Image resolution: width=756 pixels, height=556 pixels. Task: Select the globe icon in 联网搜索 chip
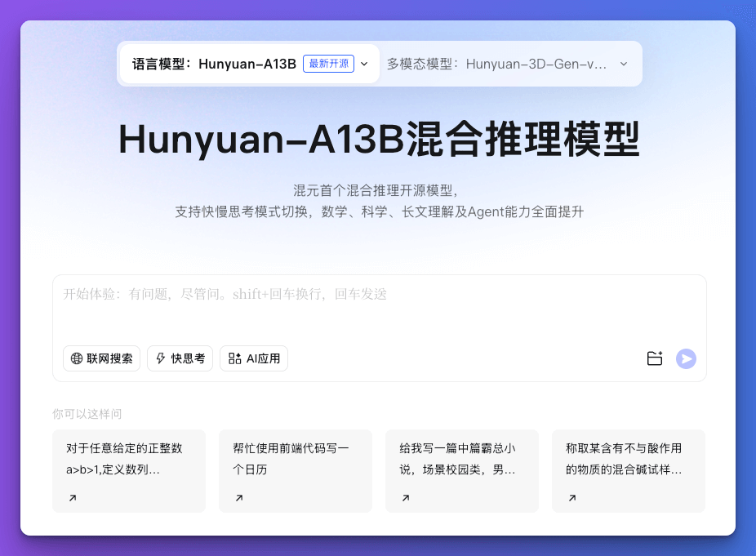click(75, 358)
